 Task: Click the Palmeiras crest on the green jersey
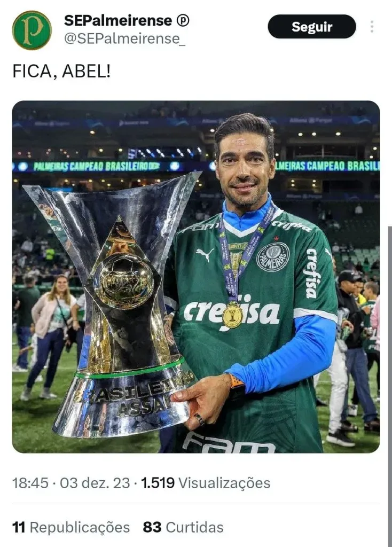pos(273,257)
